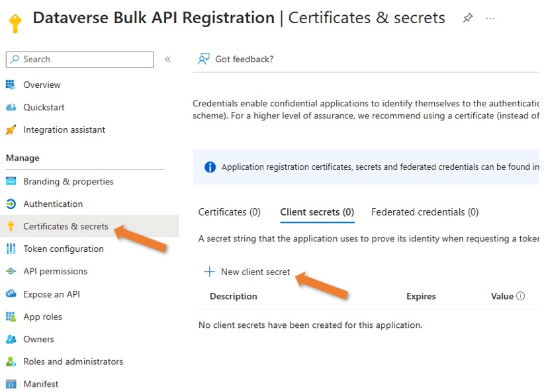Image resolution: width=544 pixels, height=392 pixels.
Task: Go to the Authentication menu item
Action: click(x=53, y=204)
